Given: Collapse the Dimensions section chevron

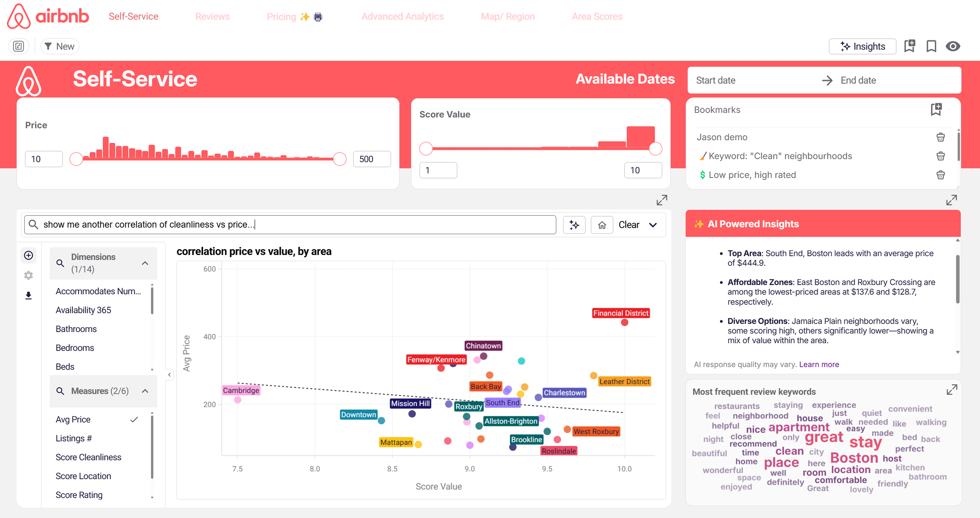Looking at the screenshot, I should [x=145, y=263].
